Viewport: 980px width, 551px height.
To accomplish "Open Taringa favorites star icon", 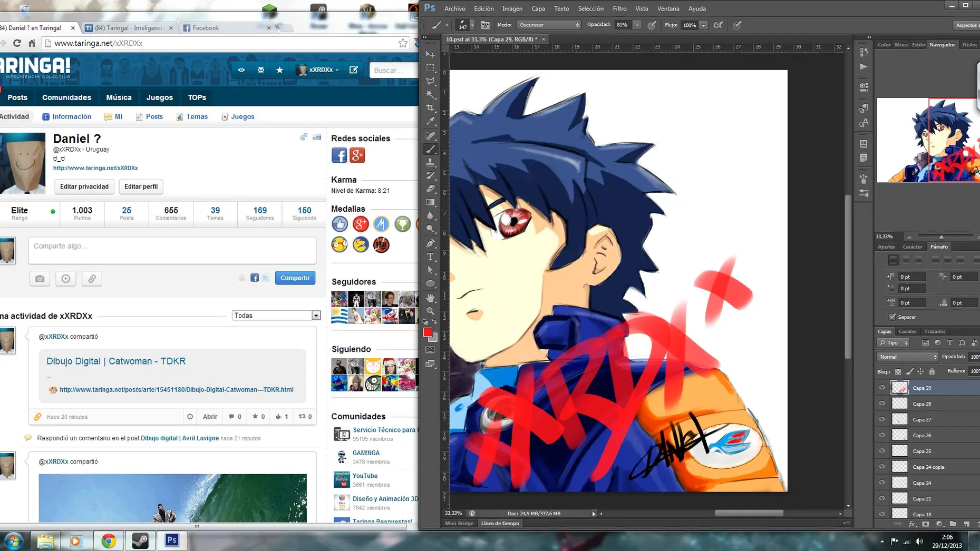I will pos(280,70).
